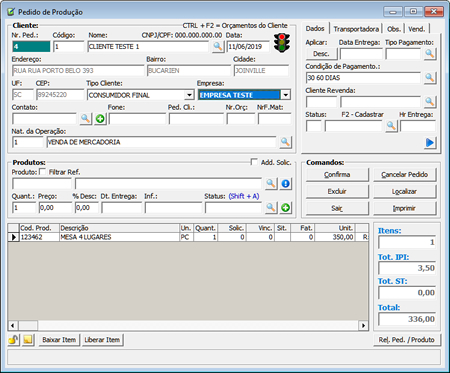The width and height of the screenshot is (450, 373).
Task: Click the Quant. field in Produtos
Action: click(x=24, y=208)
